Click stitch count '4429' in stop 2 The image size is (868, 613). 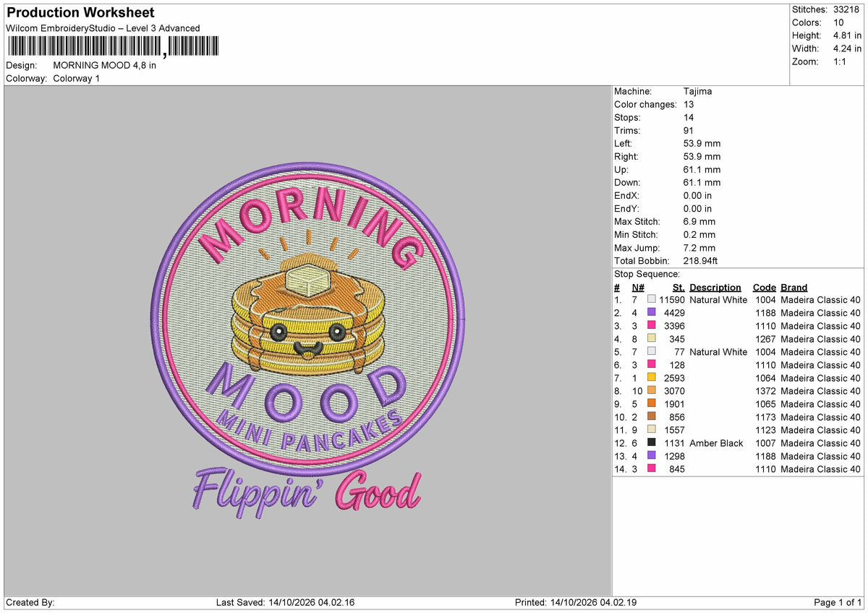click(x=674, y=313)
